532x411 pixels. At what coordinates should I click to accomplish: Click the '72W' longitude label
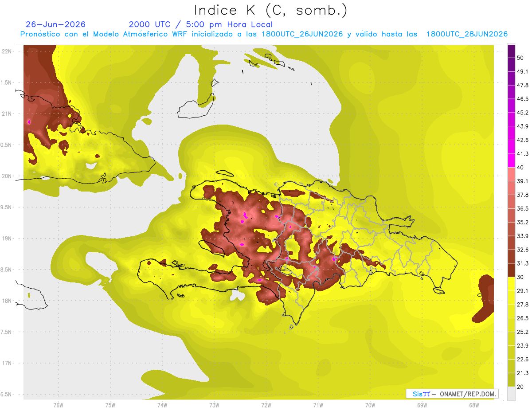[266, 405]
